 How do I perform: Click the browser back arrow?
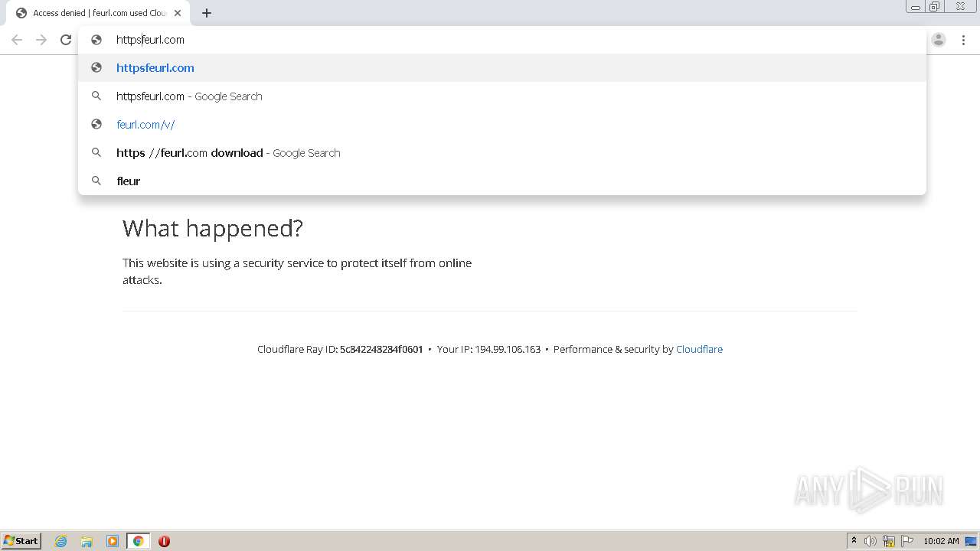(x=17, y=40)
